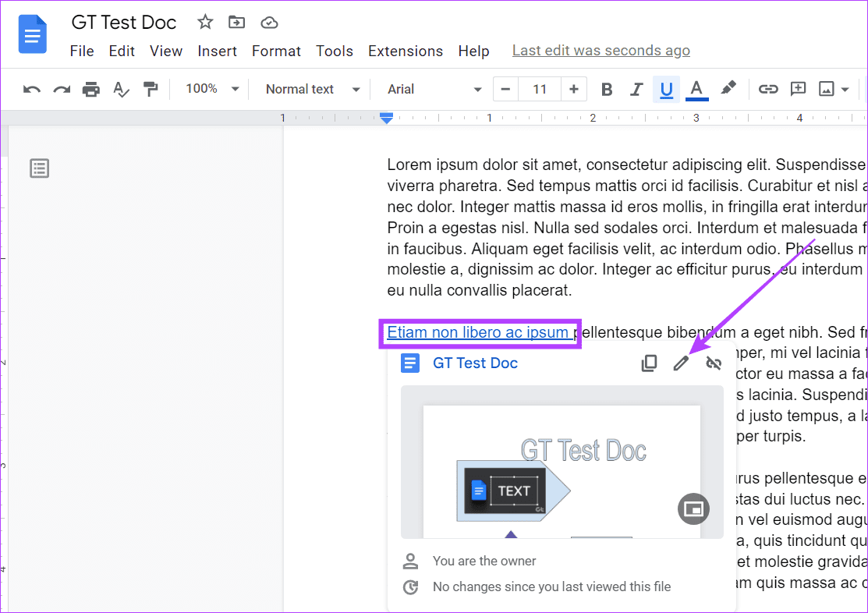Screen dimensions: 868x613
Task: Pick a text color swatch
Action: click(x=696, y=90)
